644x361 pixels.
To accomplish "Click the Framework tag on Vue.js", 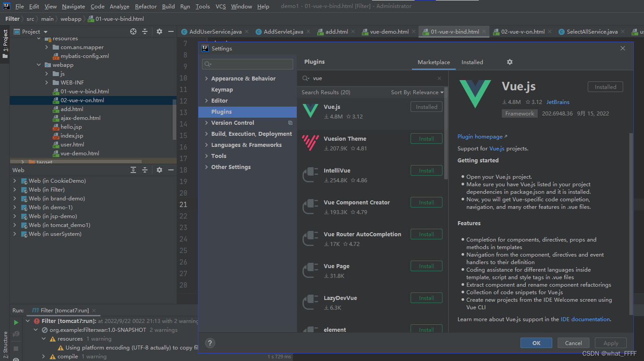I will [520, 114].
